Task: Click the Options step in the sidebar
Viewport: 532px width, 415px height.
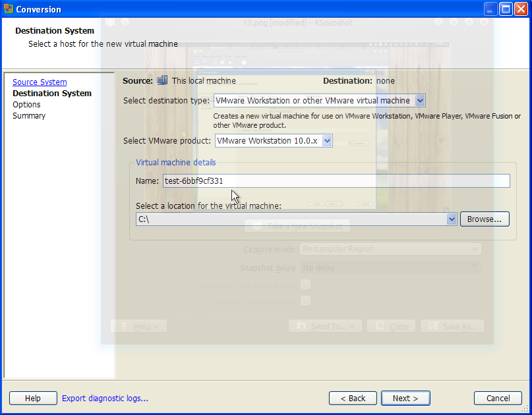Action: click(x=26, y=105)
